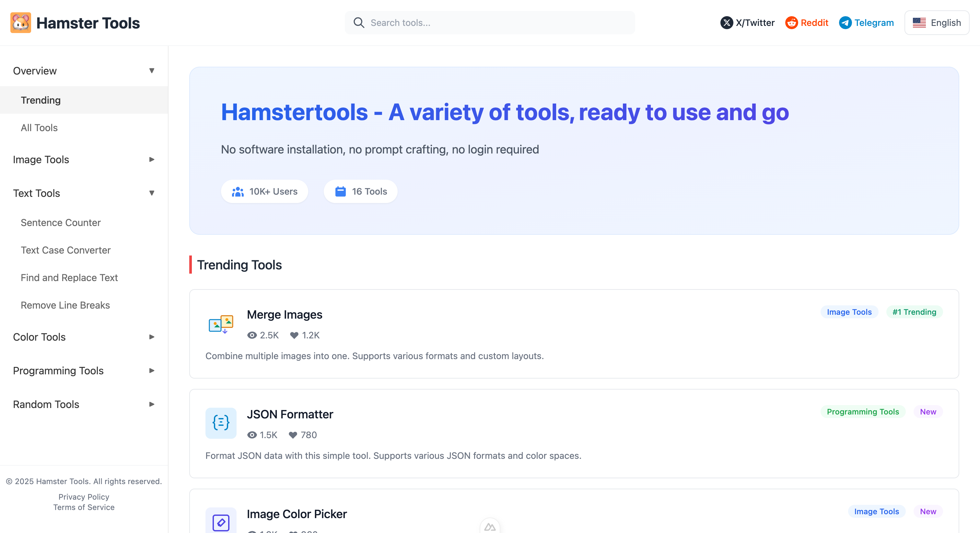This screenshot has width=980, height=533.
Task: Click the floating circular button at page bottom
Action: click(490, 526)
